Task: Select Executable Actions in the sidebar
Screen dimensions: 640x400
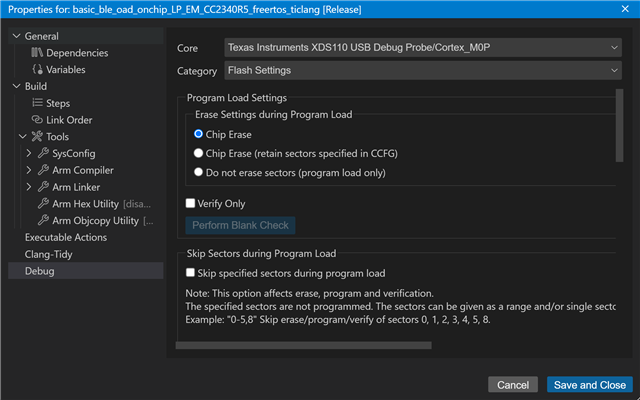Action: (67, 237)
